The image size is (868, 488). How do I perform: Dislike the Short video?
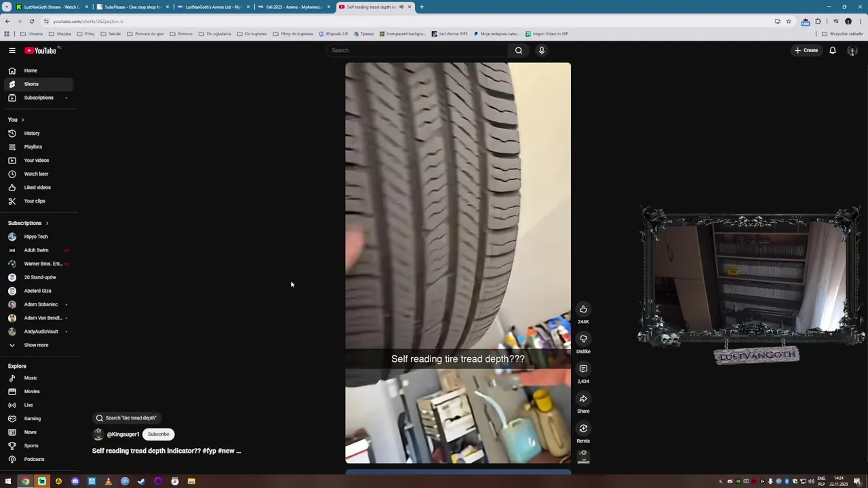tap(583, 339)
